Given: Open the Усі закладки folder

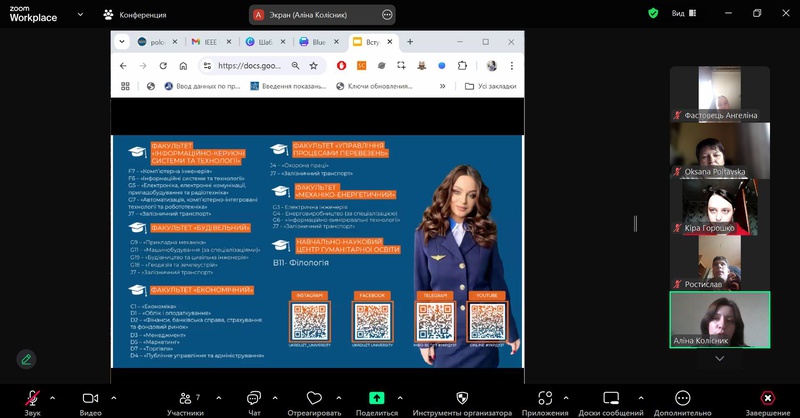Looking at the screenshot, I should coord(490,86).
